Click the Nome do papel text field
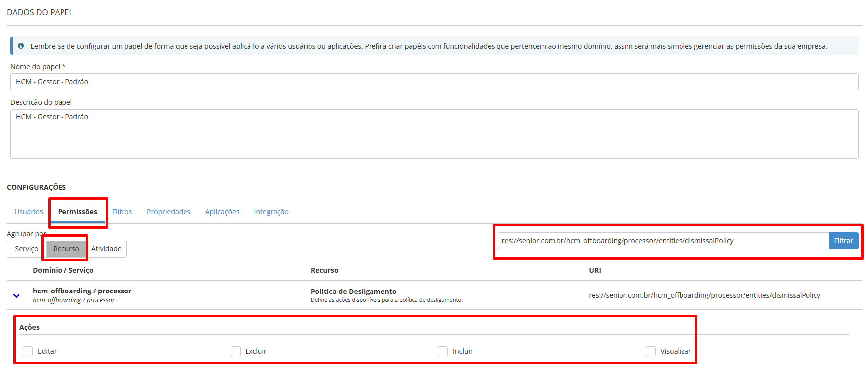This screenshot has height=365, width=868. tap(434, 82)
